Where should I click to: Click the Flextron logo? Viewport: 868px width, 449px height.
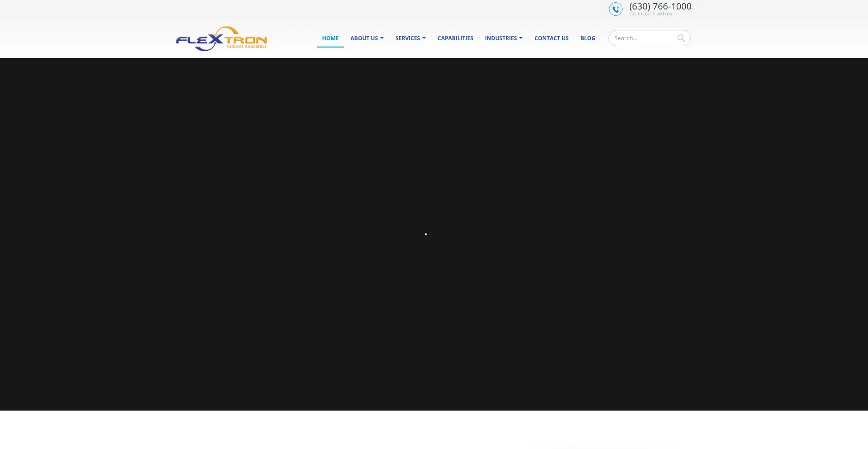click(x=221, y=38)
